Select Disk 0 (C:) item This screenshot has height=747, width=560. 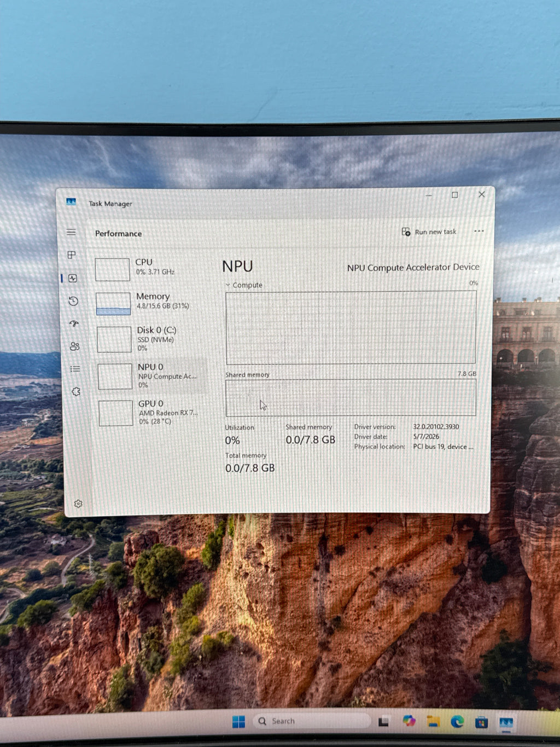click(151, 339)
